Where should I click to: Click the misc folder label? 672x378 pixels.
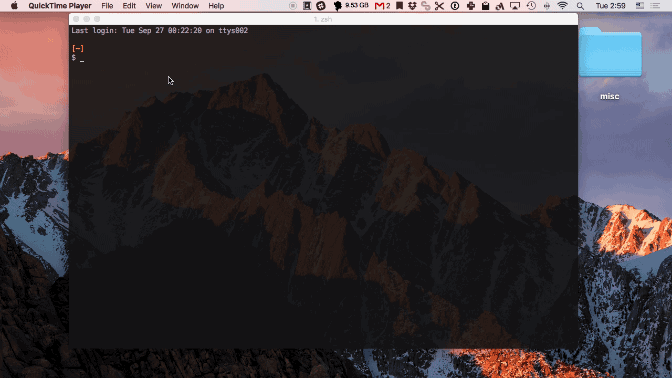pos(609,96)
